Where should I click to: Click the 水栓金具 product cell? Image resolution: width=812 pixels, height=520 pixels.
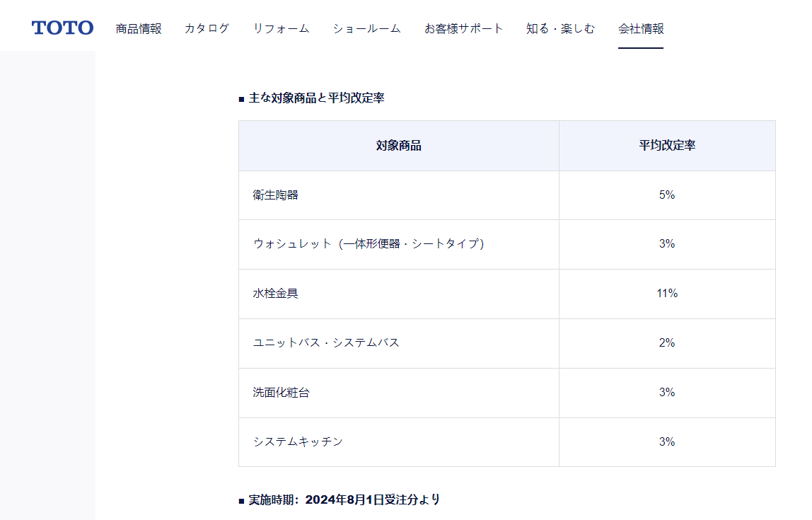pos(276,294)
